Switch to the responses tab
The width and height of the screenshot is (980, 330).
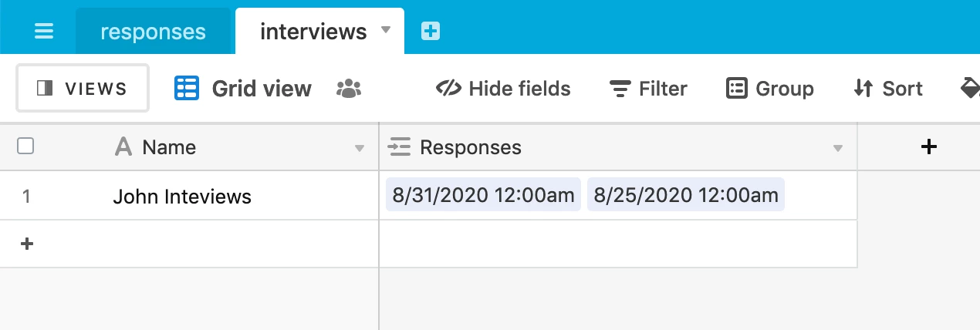click(x=153, y=32)
